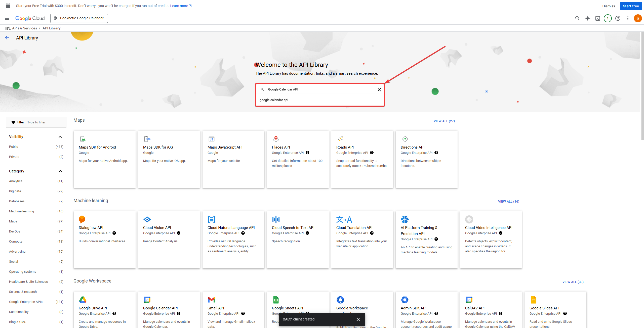This screenshot has width=644, height=328.
Task: Open the Dialogflow API card title
Action: (x=91, y=228)
